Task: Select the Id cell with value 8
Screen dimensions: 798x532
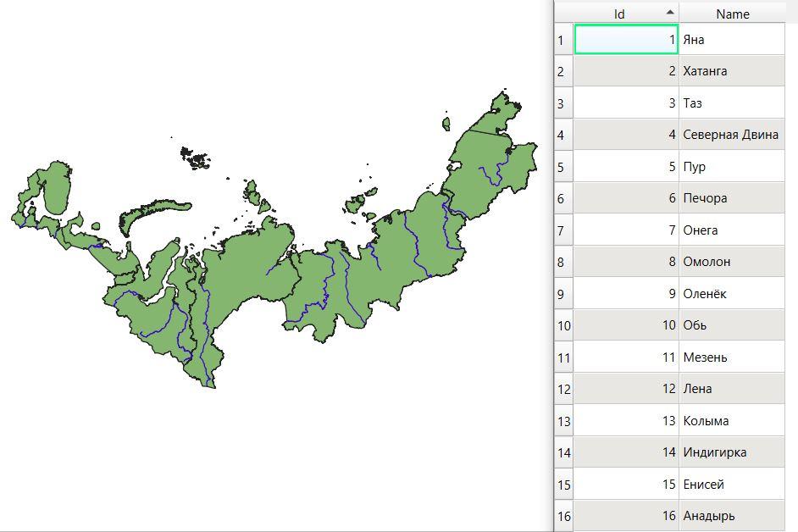Action: pos(625,262)
